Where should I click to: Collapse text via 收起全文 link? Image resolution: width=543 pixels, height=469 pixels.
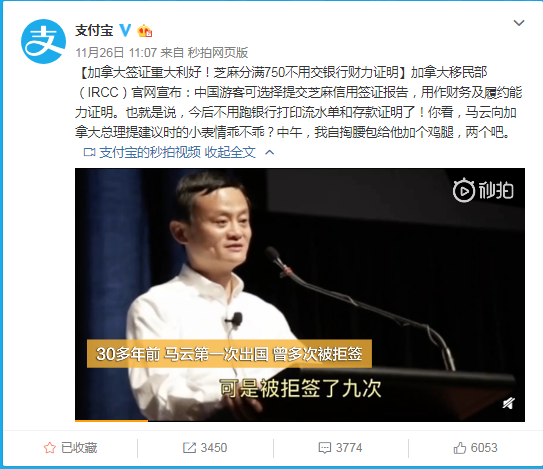tap(230, 152)
